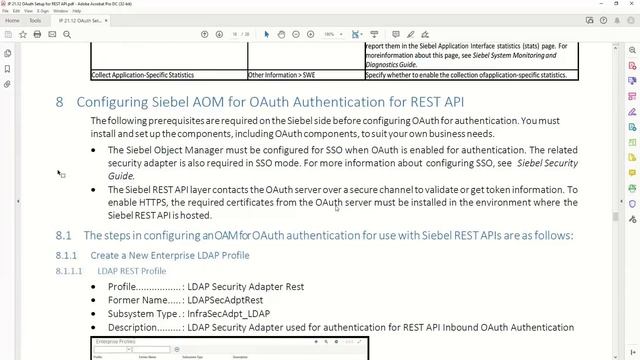Open the fit page options icon

[355, 35]
